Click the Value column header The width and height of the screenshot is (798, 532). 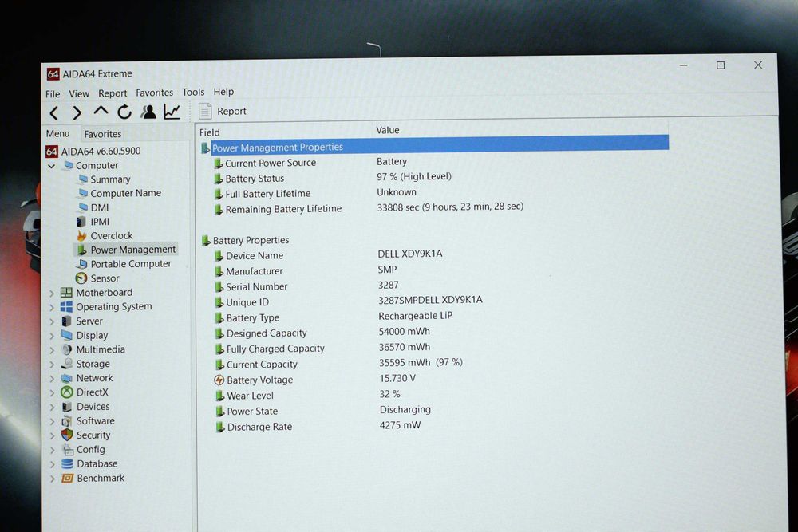pyautogui.click(x=387, y=130)
